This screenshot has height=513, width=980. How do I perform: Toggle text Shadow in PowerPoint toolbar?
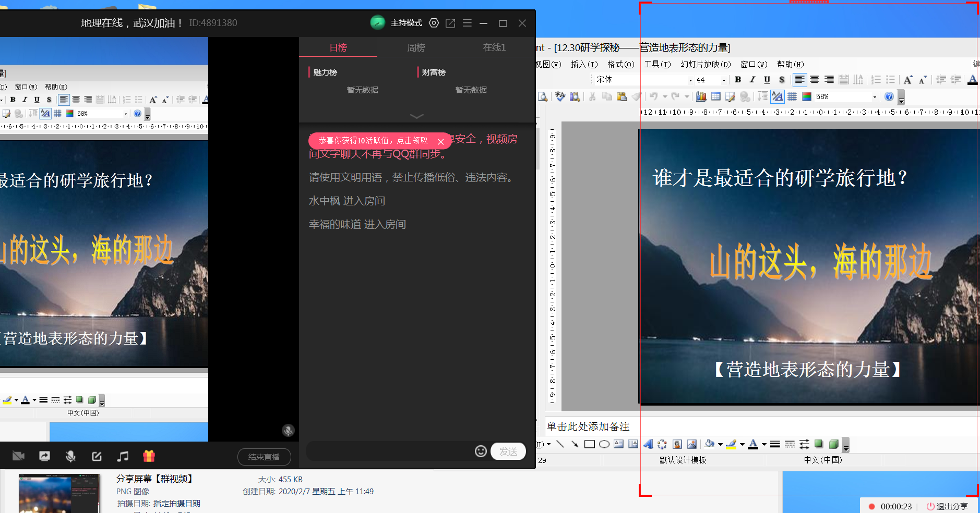(781, 80)
